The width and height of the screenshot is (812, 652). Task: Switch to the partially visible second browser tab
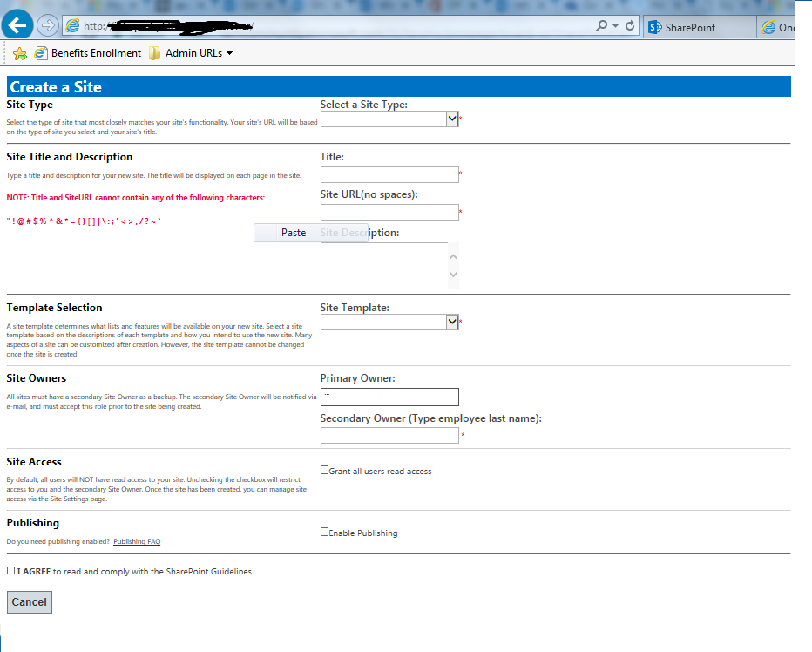(x=775, y=28)
